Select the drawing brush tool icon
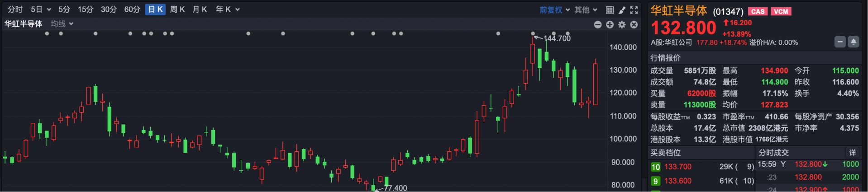This screenshot has height=192, width=868. pyautogui.click(x=622, y=10)
